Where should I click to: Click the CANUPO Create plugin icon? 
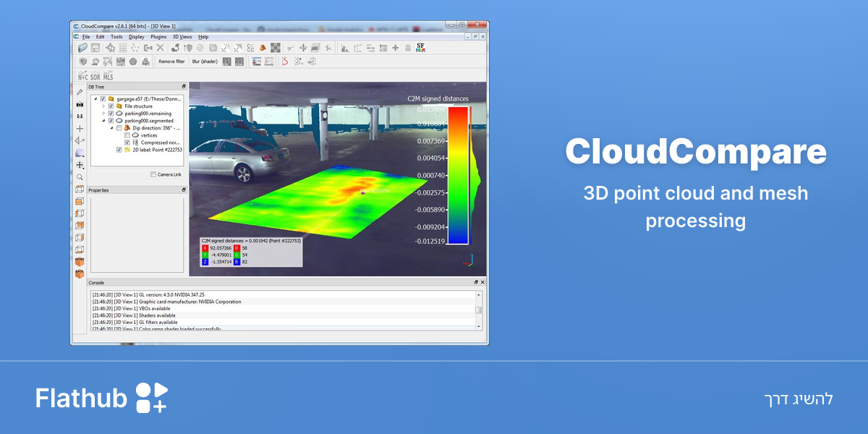(257, 61)
